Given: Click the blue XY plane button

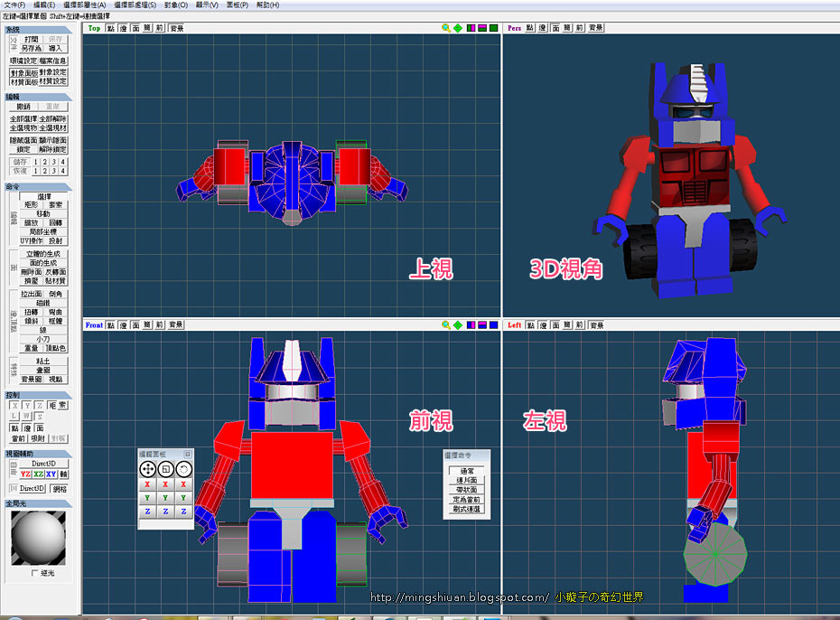Looking at the screenshot, I should point(51,474).
